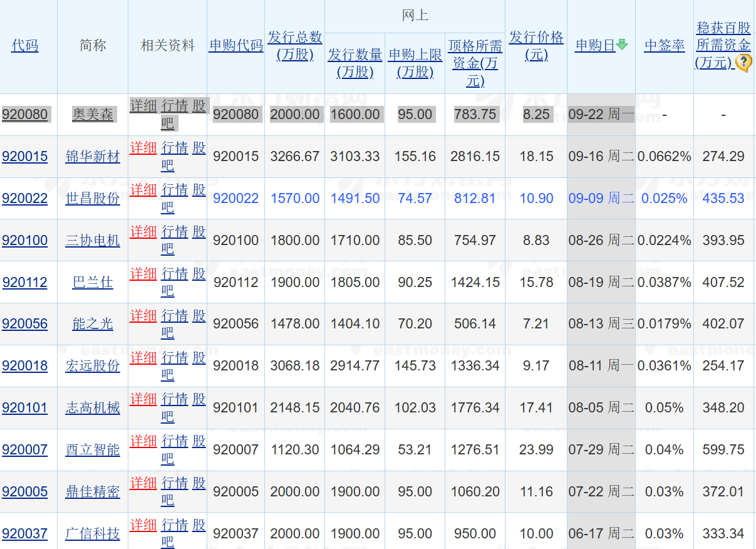Sort by 顶格所需资金(万元) header

tap(475, 63)
